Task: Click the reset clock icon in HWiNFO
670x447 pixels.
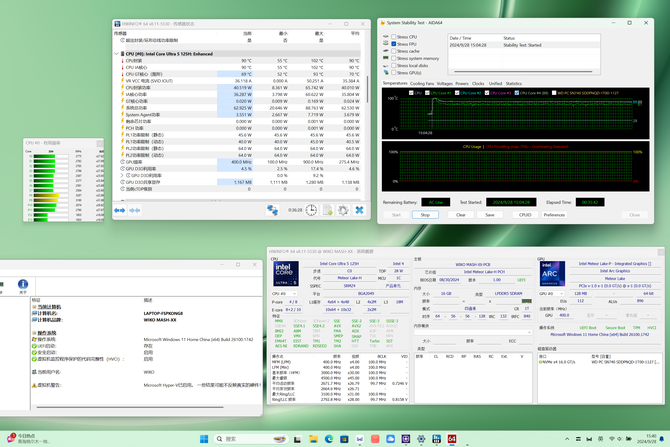Action: pos(312,210)
